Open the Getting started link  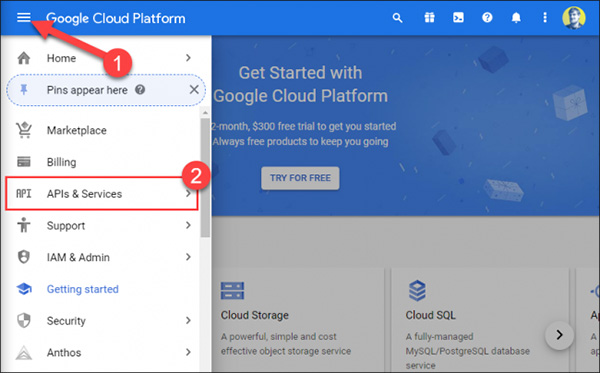(83, 289)
